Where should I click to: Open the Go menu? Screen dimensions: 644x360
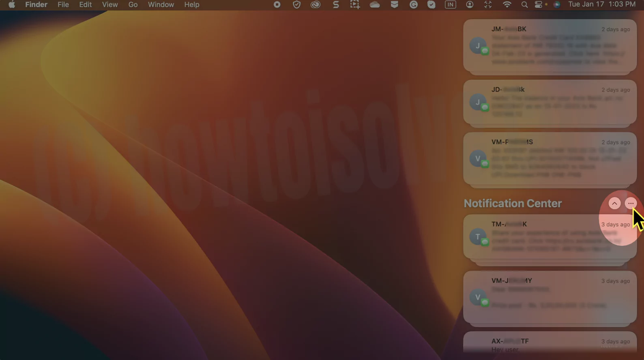click(x=133, y=4)
